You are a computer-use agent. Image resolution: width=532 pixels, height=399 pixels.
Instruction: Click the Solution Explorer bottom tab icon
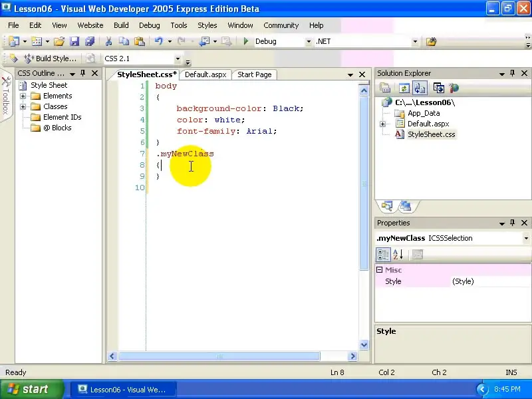click(x=386, y=206)
